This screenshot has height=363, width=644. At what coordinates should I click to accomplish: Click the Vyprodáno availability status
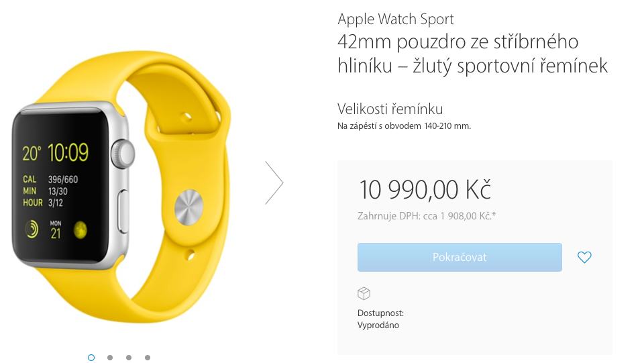378,325
